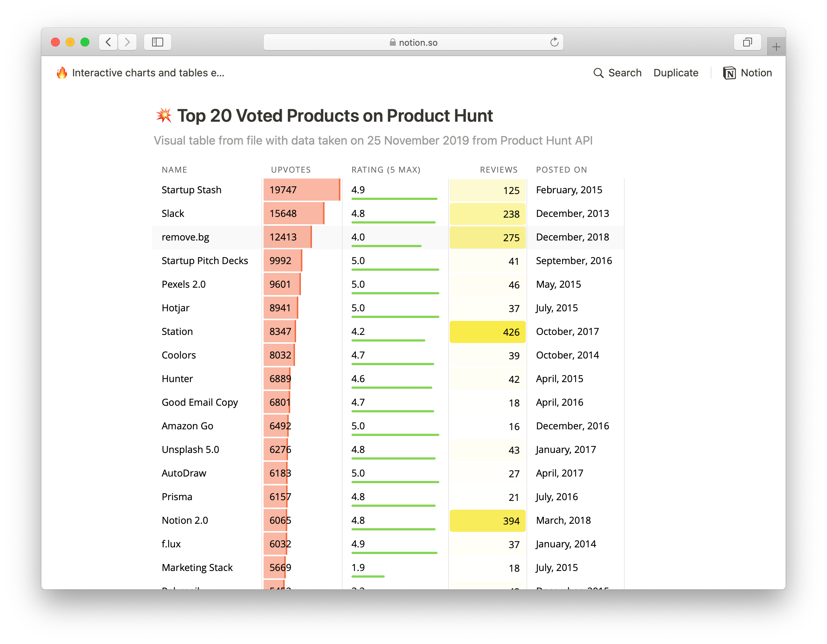Click the browser back arrow button
Viewport: 827px width, 644px height.
(108, 42)
